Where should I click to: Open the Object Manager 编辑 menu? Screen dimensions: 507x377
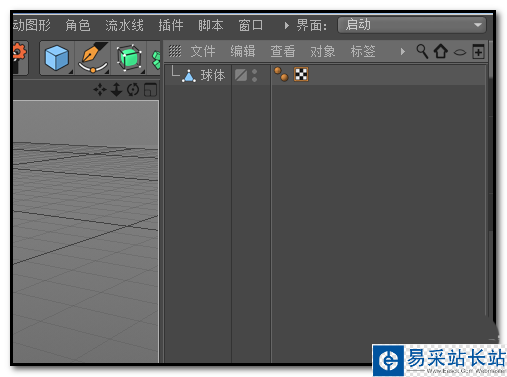243,51
